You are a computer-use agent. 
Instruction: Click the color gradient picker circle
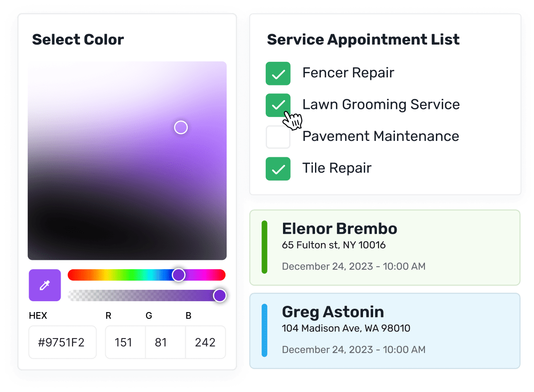pyautogui.click(x=181, y=127)
